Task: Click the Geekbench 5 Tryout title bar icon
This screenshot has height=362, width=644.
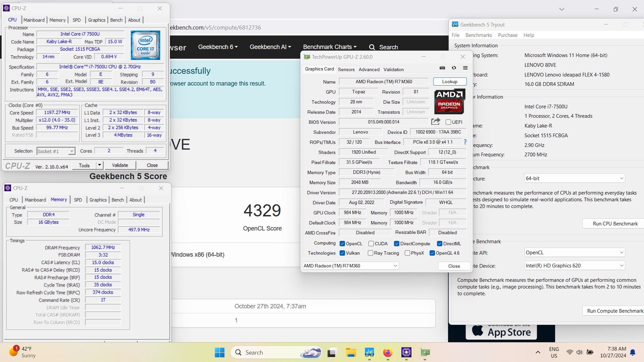Action: pos(455,24)
